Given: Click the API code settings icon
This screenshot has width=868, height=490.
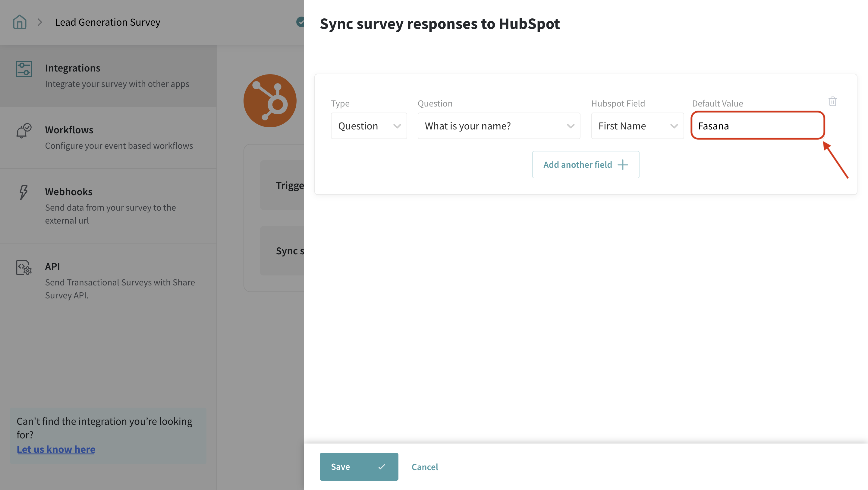Looking at the screenshot, I should [24, 267].
